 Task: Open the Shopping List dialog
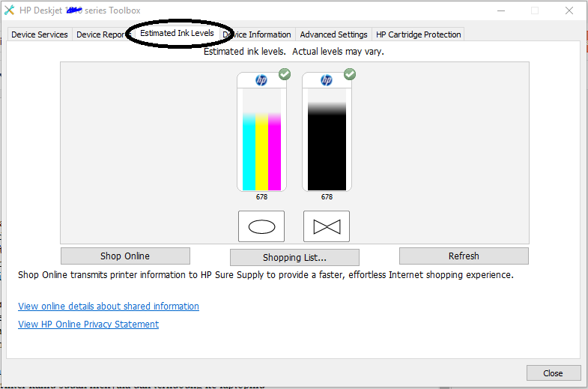click(x=294, y=257)
